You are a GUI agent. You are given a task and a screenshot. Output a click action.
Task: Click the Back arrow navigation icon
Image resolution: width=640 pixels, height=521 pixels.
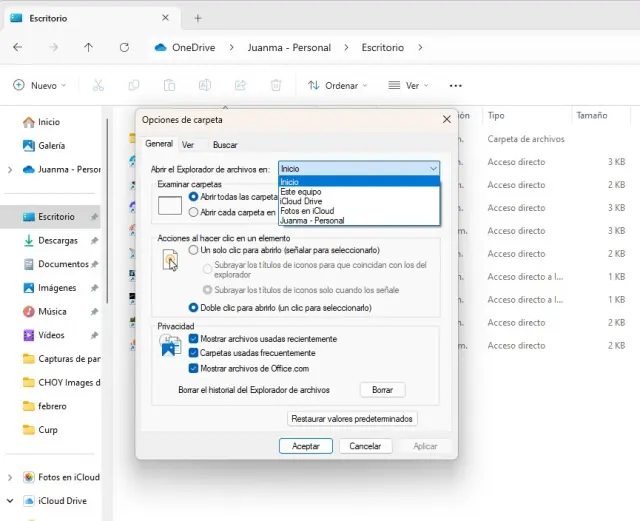coord(18,47)
